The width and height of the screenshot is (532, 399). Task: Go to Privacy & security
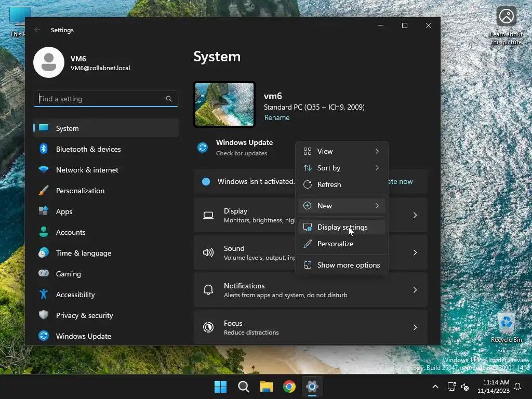[106, 315]
